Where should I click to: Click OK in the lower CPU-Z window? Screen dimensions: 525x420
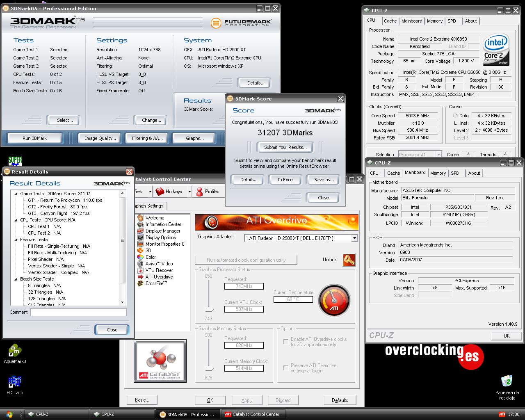pyautogui.click(x=507, y=336)
